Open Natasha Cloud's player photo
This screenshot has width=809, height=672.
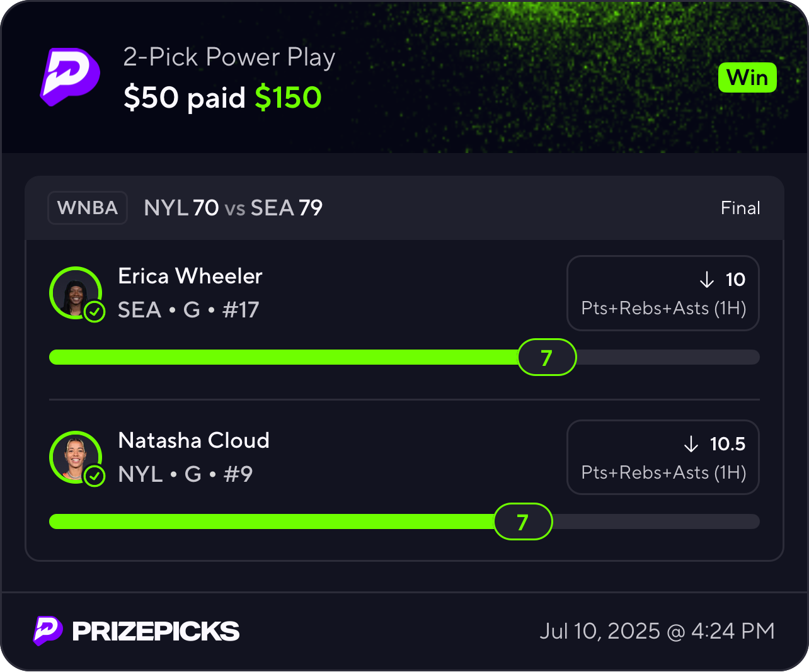click(76, 457)
